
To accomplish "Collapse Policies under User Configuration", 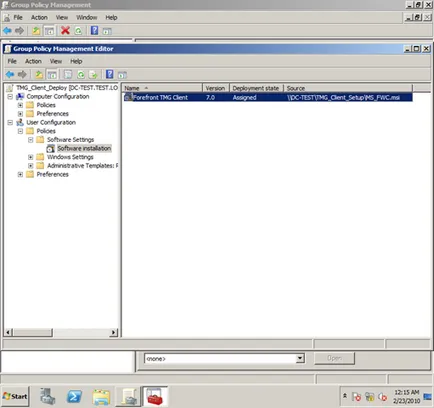I will click(20, 131).
